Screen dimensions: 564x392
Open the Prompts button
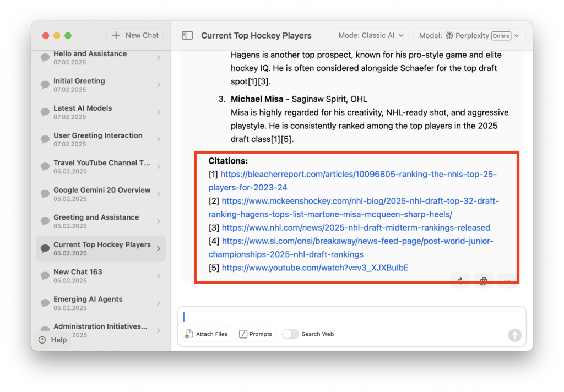(256, 334)
